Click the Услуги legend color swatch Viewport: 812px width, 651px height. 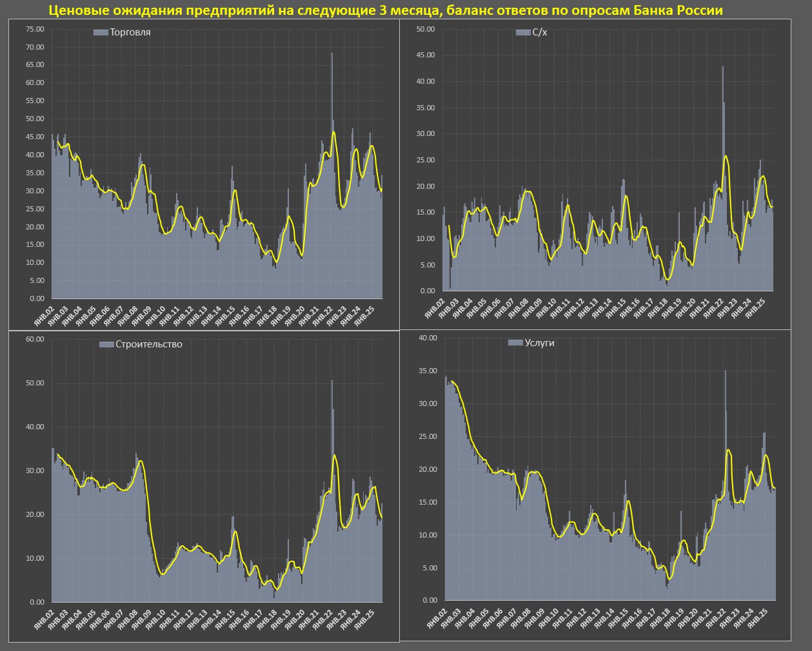pyautogui.click(x=515, y=343)
